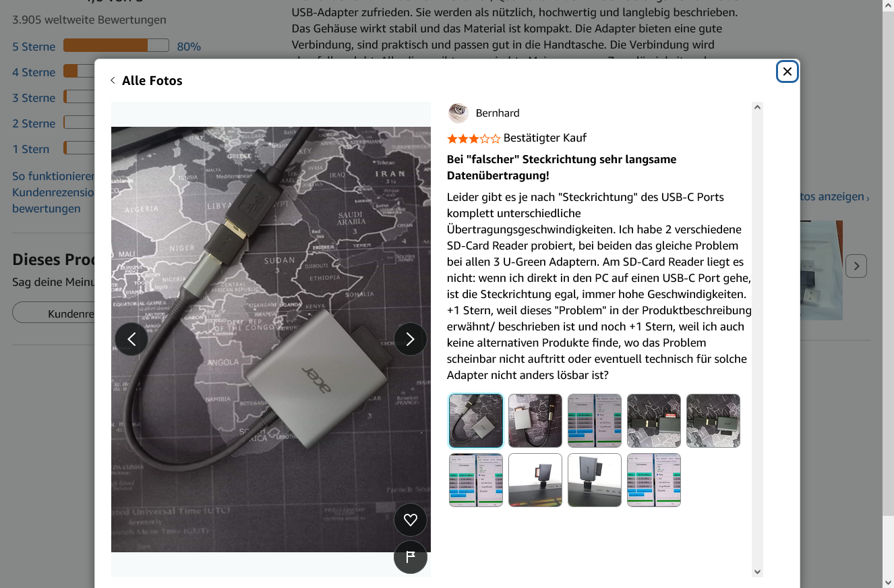Close the photo popup with X button
Screen dimensions: 894x588
(787, 71)
